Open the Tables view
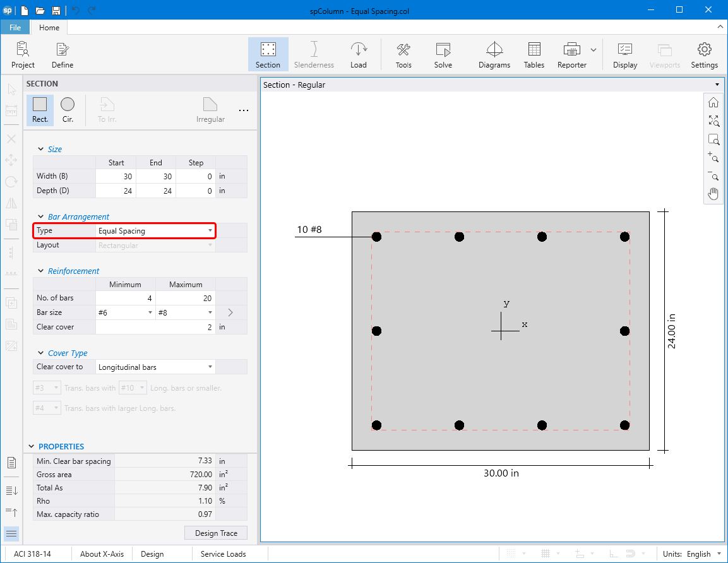 pos(534,55)
